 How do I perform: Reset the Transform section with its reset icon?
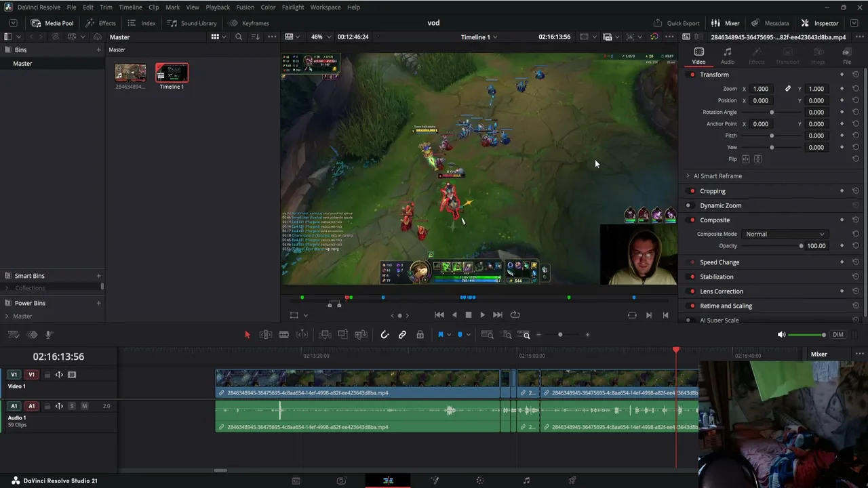(856, 75)
